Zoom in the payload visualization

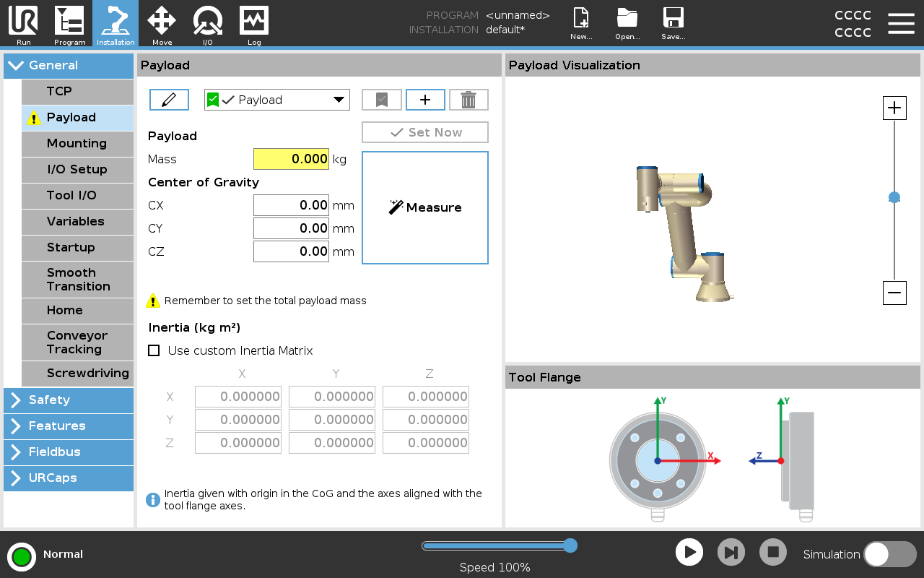tap(894, 108)
